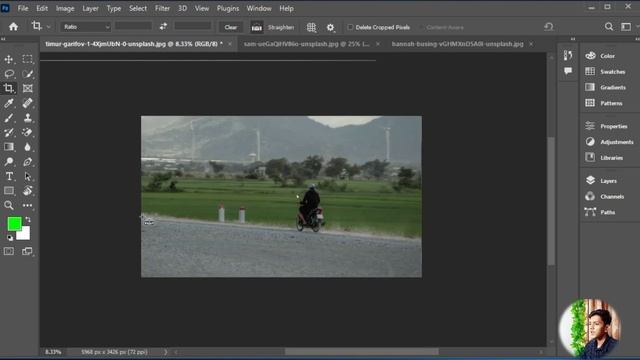The image size is (640, 360).
Task: Open the Image menu
Action: pyautogui.click(x=65, y=8)
